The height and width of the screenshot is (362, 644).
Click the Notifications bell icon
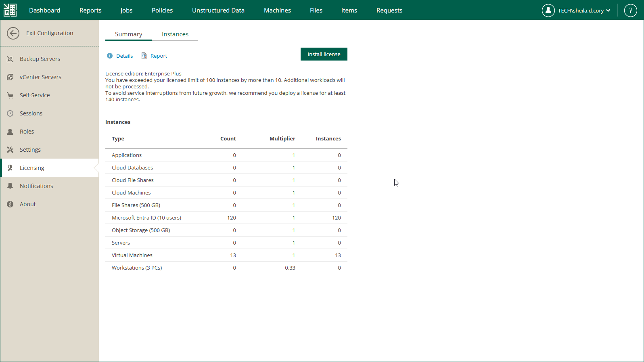10,186
